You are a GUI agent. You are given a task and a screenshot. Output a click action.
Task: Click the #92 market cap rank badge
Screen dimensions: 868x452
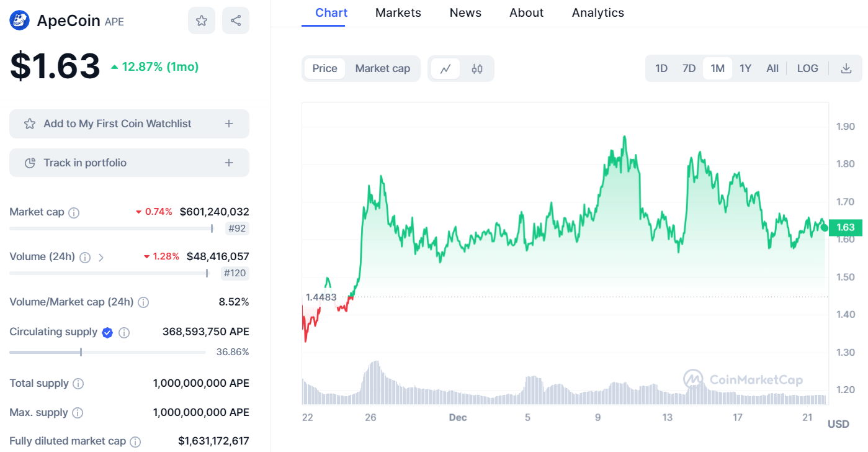click(237, 228)
